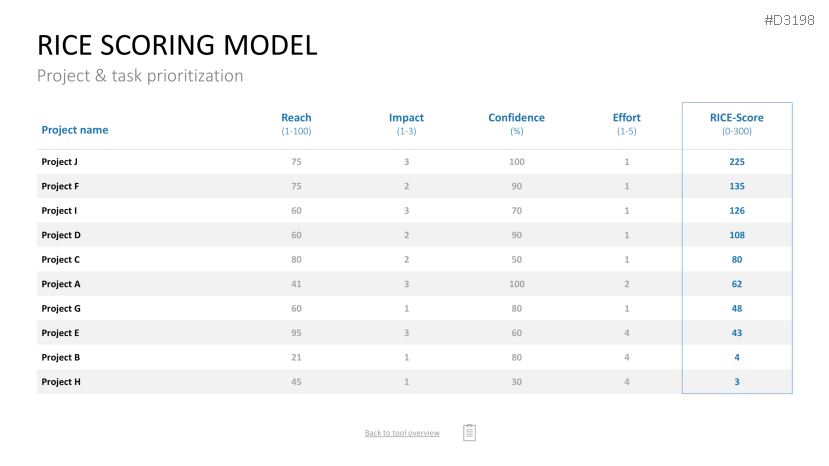
Task: Select the Project G row label
Action: (61, 308)
